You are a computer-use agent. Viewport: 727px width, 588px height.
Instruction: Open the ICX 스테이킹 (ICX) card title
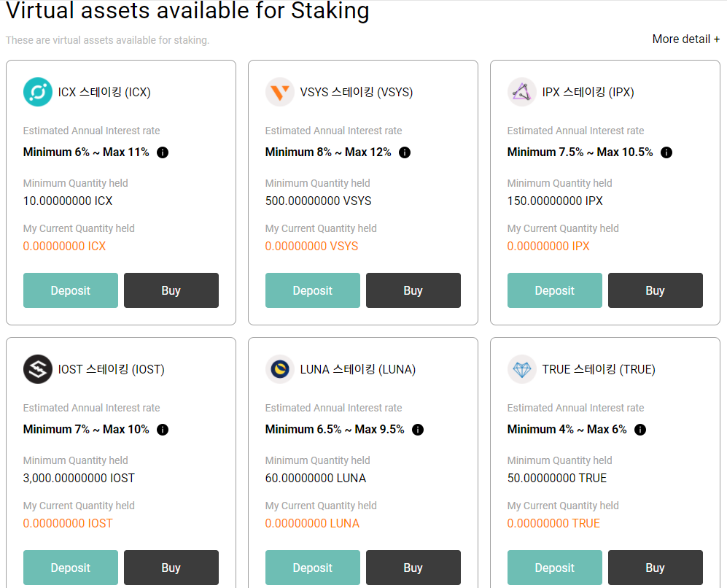pyautogui.click(x=104, y=92)
